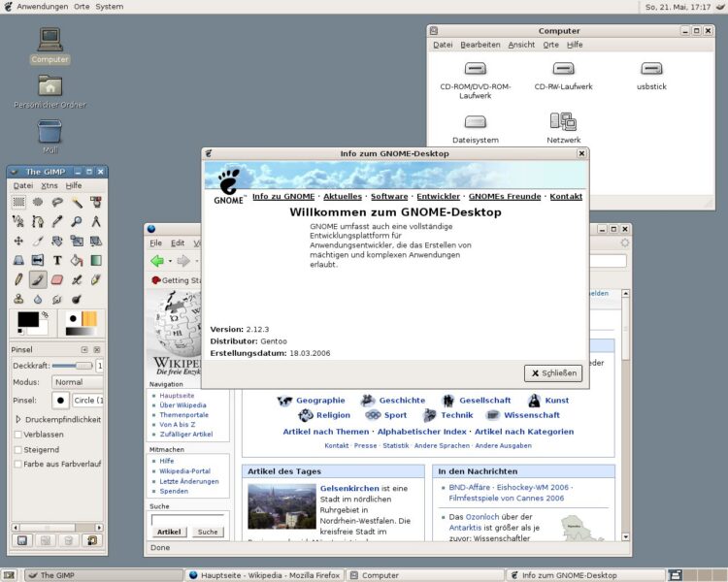
Task: Select the Move tool in GIMP
Action: [x=18, y=241]
